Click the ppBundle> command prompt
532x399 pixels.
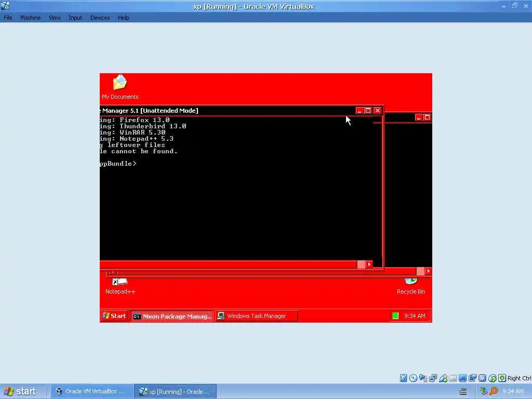(x=118, y=164)
